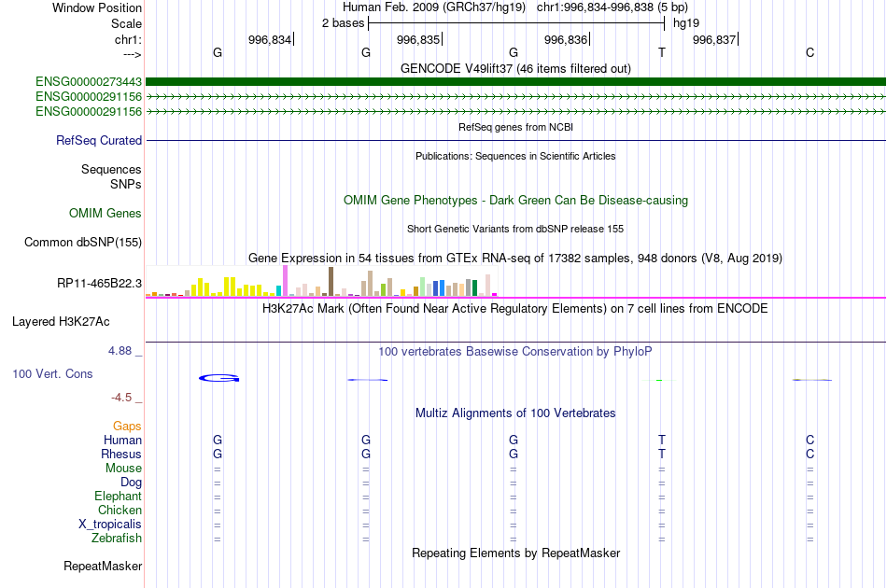Viewport: 887px width, 588px height.
Task: Click the 996,835 ruler position
Action: [x=418, y=39]
